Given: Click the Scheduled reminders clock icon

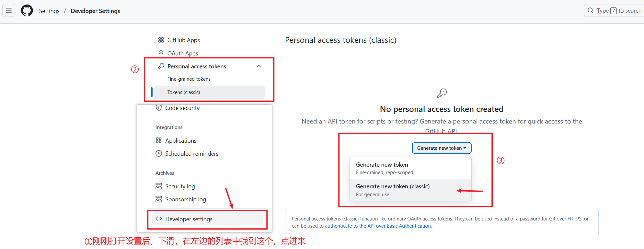Looking at the screenshot, I should point(159,153).
